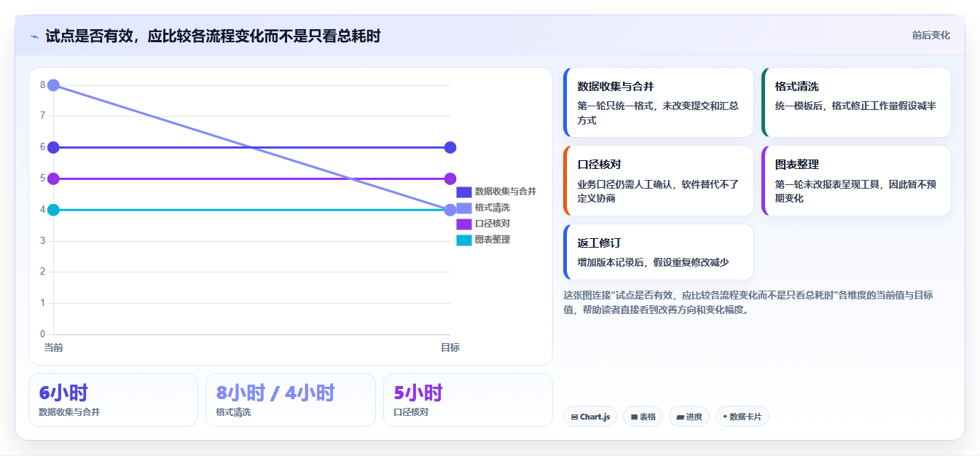
Task: Toggle 数据收集与合并 legend color box
Action: point(464,192)
